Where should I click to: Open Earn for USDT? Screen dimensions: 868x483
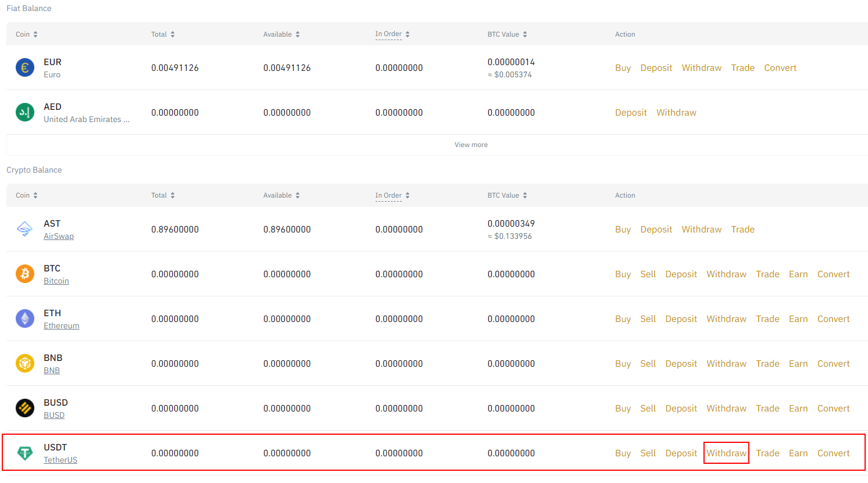798,453
